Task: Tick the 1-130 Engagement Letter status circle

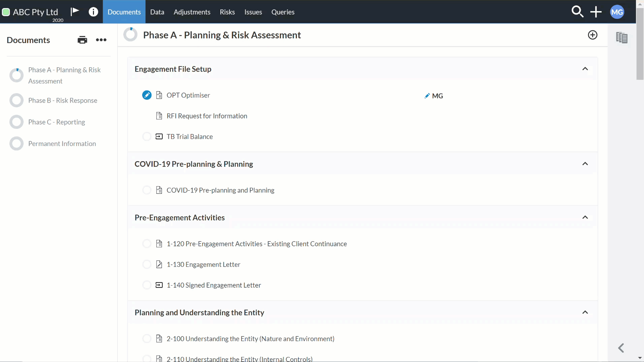Action: point(147,264)
